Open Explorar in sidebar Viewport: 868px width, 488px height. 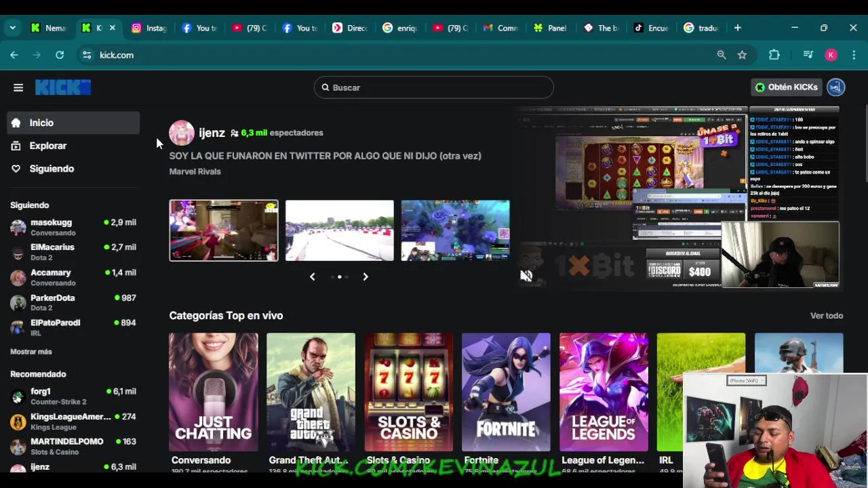73,146
